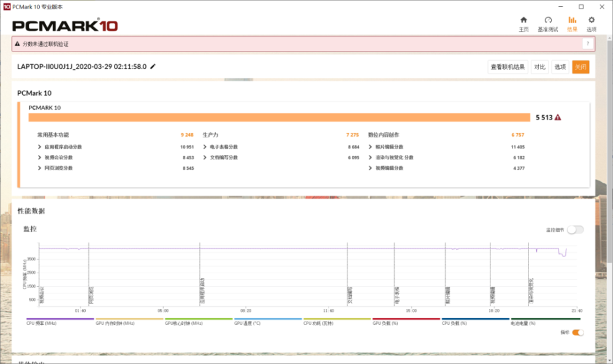Select the 文档编写 marker on the chart

pyautogui.click(x=350, y=295)
